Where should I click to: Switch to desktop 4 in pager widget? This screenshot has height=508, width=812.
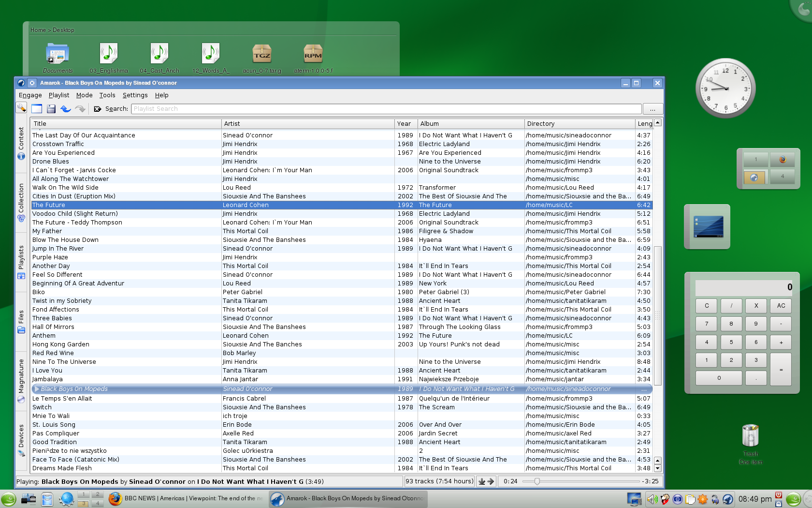783,177
